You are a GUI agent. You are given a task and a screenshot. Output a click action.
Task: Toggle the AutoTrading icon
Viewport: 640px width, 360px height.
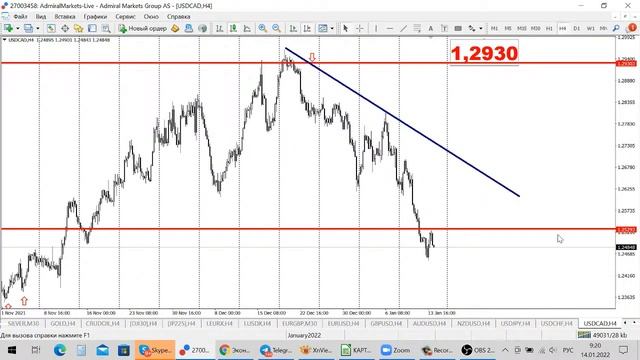202,28
